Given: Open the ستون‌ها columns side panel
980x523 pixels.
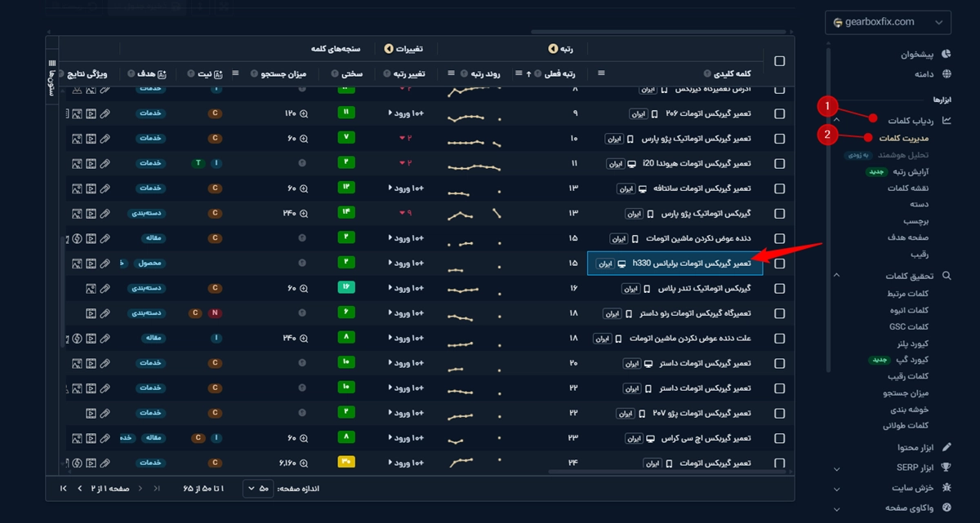Looking at the screenshot, I should pyautogui.click(x=52, y=76).
